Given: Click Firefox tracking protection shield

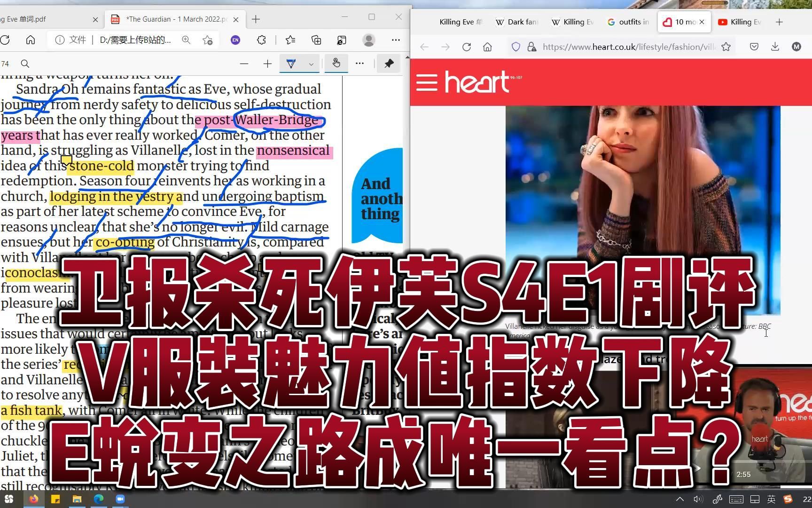Looking at the screenshot, I should pos(516,47).
